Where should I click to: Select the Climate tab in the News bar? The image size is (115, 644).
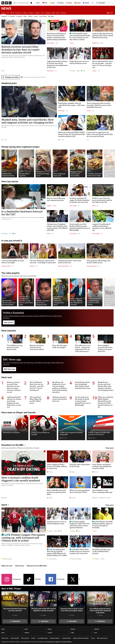pyautogui.click(x=63, y=13)
